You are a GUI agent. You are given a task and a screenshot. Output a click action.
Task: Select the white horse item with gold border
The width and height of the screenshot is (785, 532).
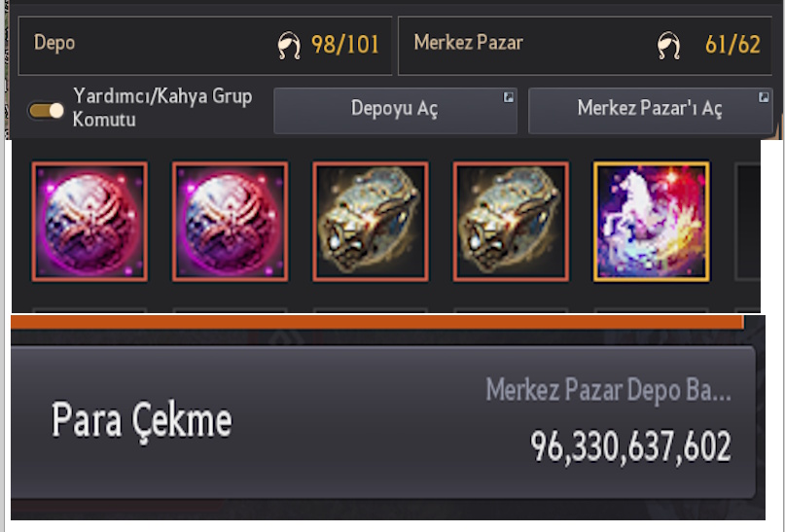[x=652, y=221]
